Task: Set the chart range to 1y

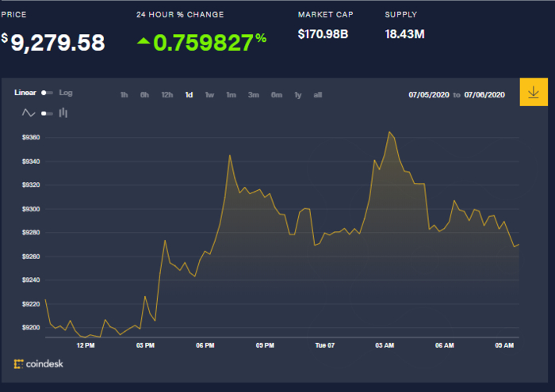Action: [297, 95]
